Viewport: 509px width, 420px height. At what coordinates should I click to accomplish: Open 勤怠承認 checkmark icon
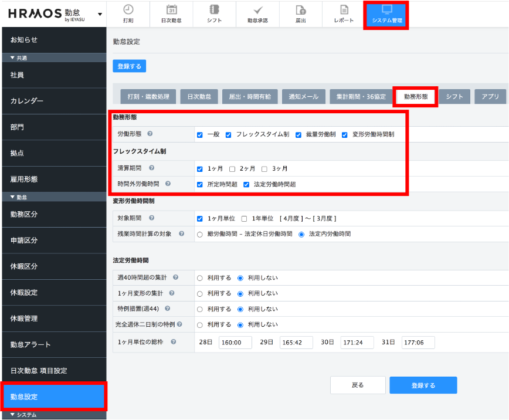tap(258, 11)
